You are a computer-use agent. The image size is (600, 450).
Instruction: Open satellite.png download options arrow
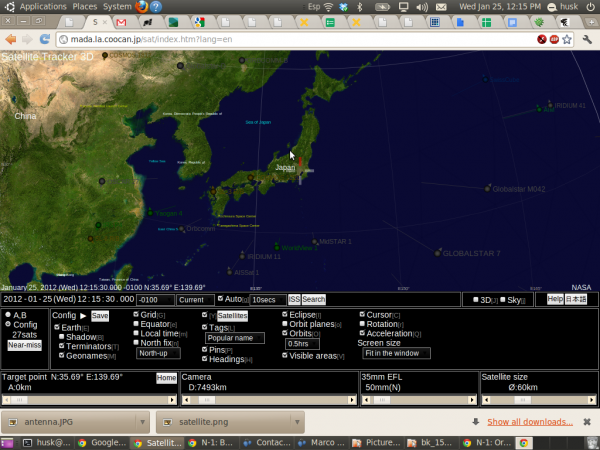coord(297,422)
